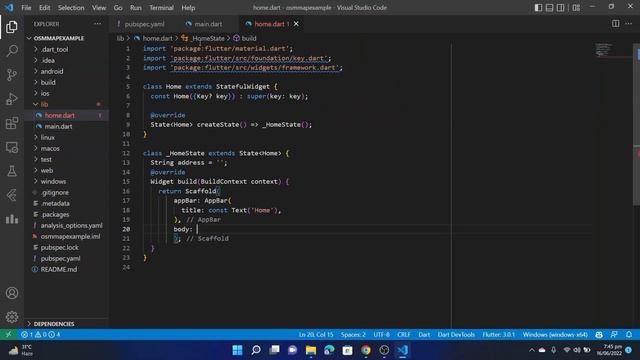This screenshot has height=360, width=640.
Task: Expand the macos folder
Action: pyautogui.click(x=50, y=149)
